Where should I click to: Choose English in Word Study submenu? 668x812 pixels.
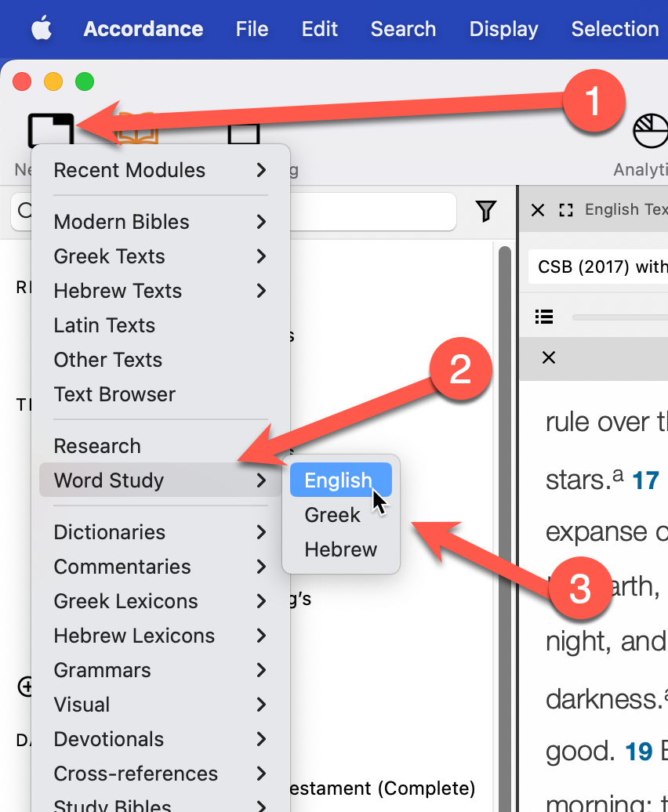click(x=341, y=480)
